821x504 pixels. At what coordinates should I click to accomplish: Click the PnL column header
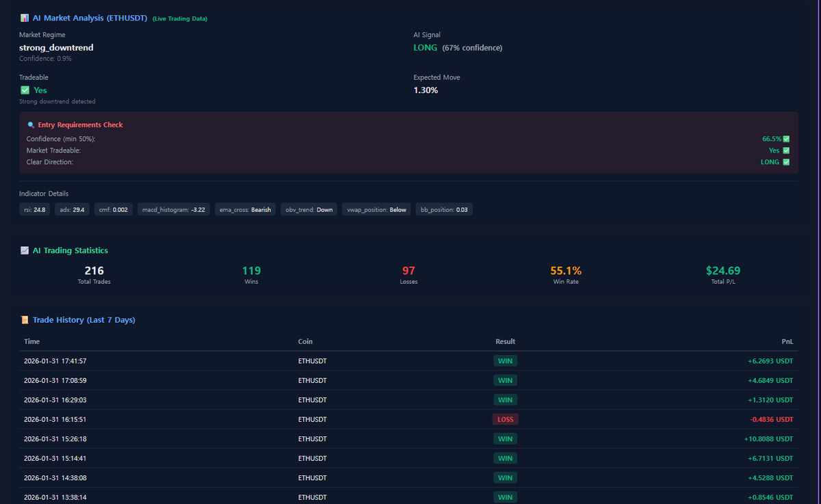click(x=787, y=341)
